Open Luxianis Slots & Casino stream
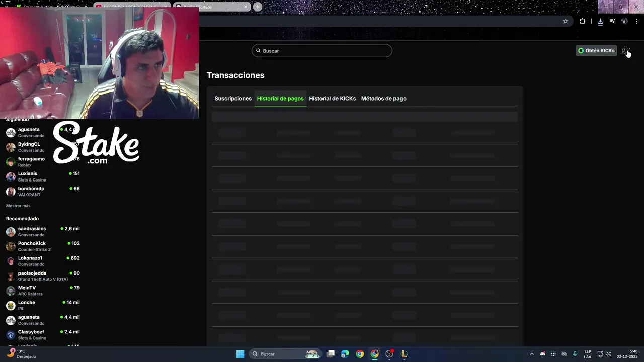Image resolution: width=644 pixels, height=362 pixels. pos(43,176)
